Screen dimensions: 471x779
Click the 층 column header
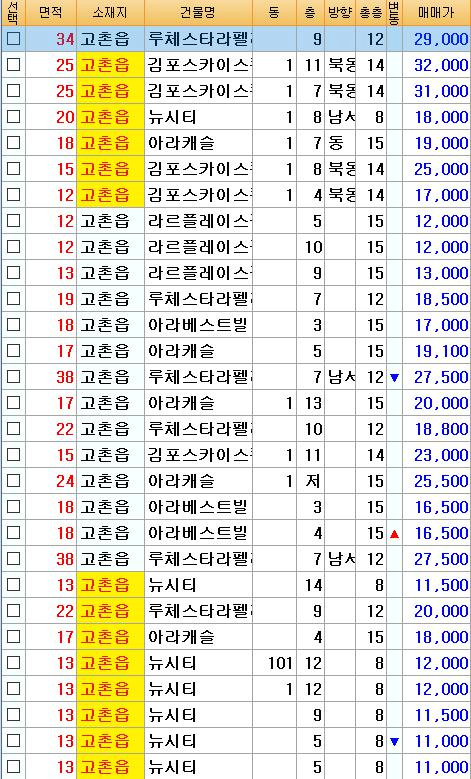click(311, 13)
